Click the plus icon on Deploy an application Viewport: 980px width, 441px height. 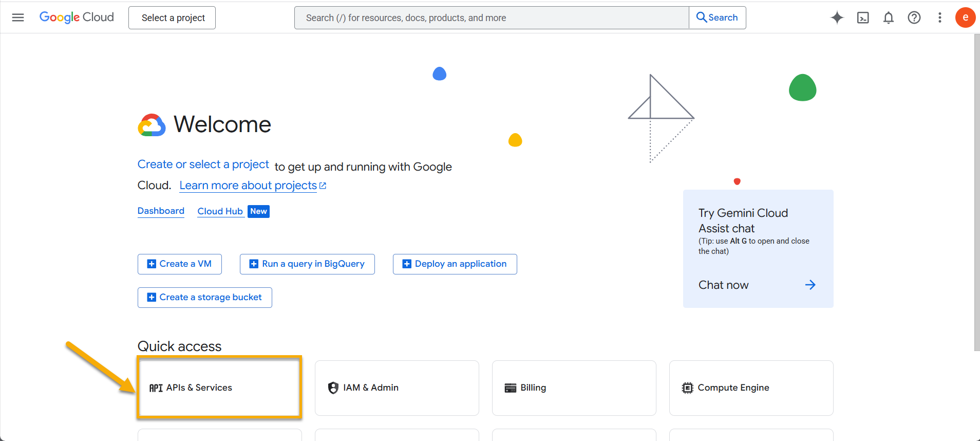tap(407, 264)
